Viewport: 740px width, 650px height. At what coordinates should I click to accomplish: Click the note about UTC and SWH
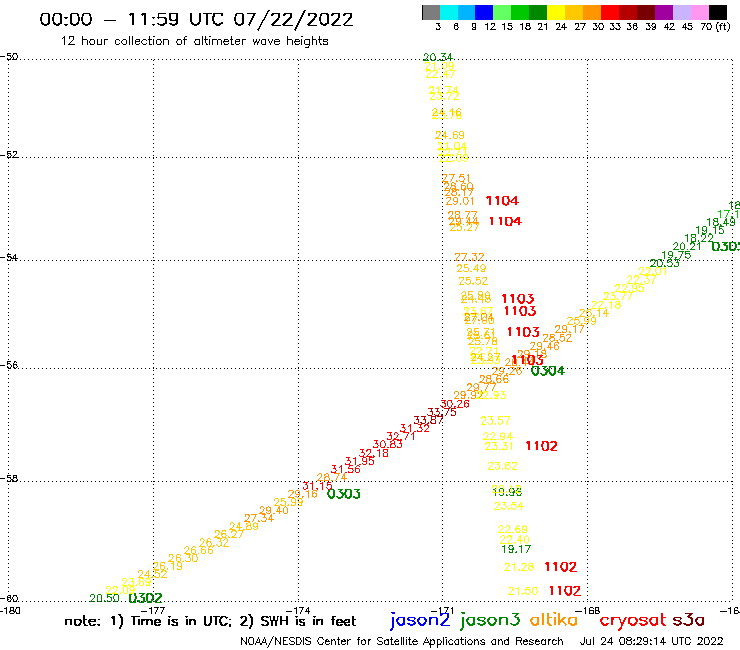click(210, 621)
